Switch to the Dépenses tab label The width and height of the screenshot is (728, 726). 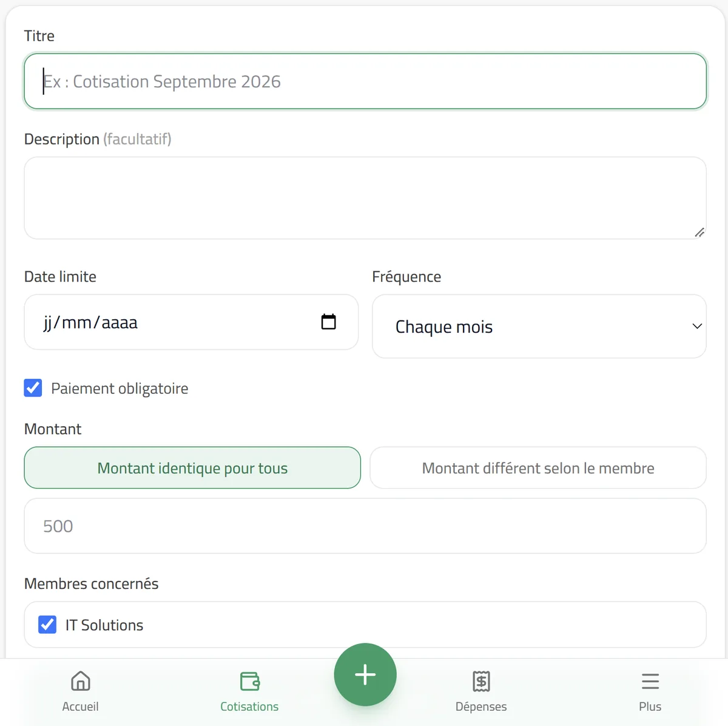point(481,707)
